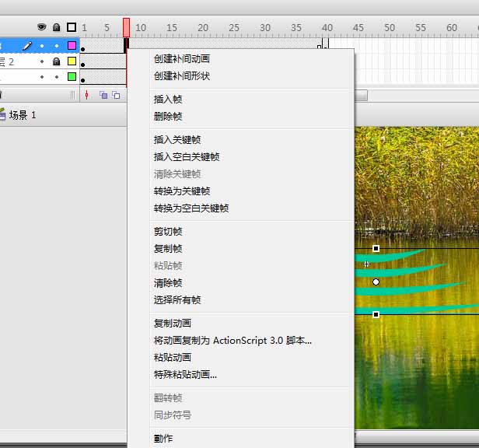
Task: Click the red playhead marker on the ruler
Action: 126,27
